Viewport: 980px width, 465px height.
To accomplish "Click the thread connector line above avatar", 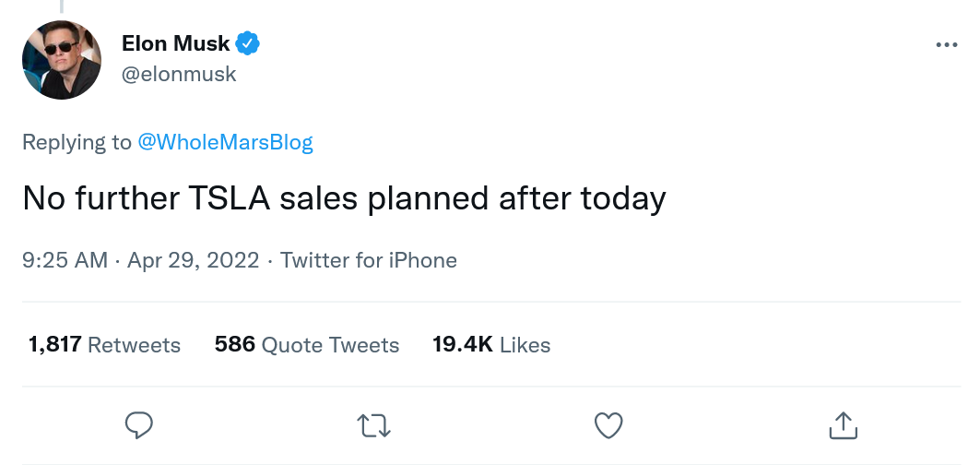I will 62,6.
